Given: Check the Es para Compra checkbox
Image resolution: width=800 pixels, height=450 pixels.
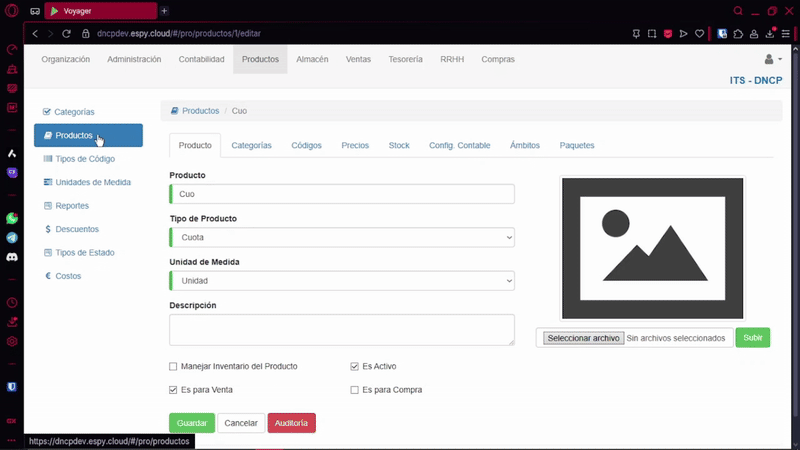Looking at the screenshot, I should pos(355,390).
